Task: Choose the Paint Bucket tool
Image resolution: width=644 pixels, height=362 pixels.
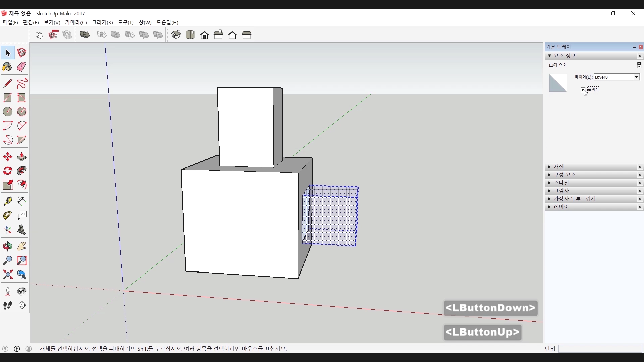Action: coord(7,67)
